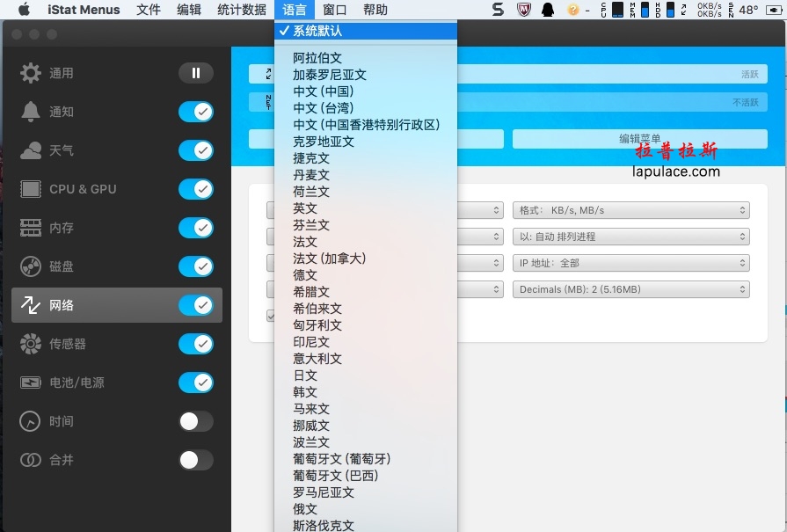Open the Weather cloud icon section
787x532 pixels.
pyautogui.click(x=31, y=150)
